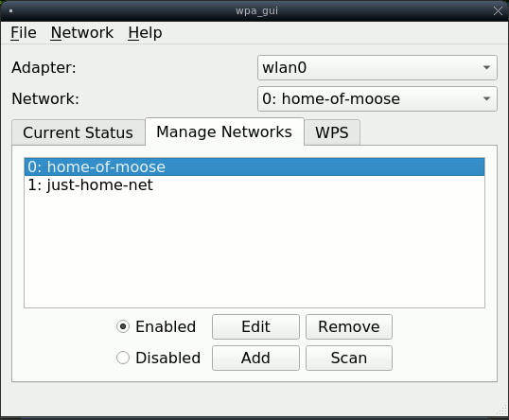Click the Remove button
509x420 pixels.
349,326
